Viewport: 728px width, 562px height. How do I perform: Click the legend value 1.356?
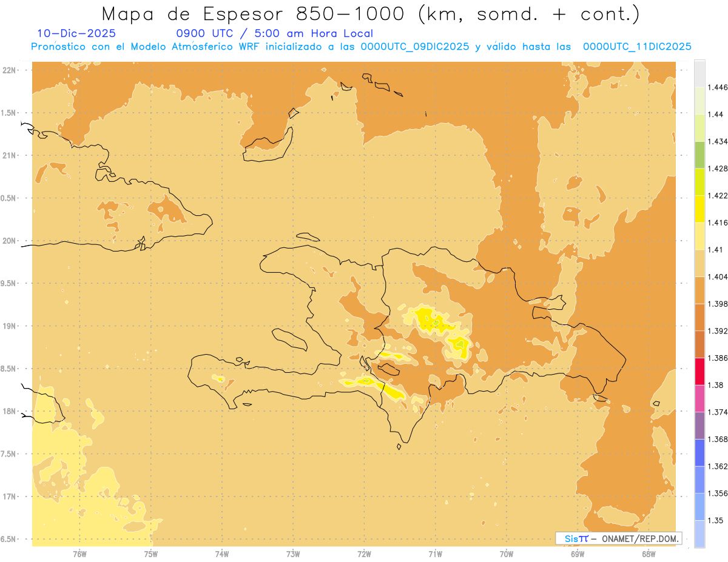718,493
